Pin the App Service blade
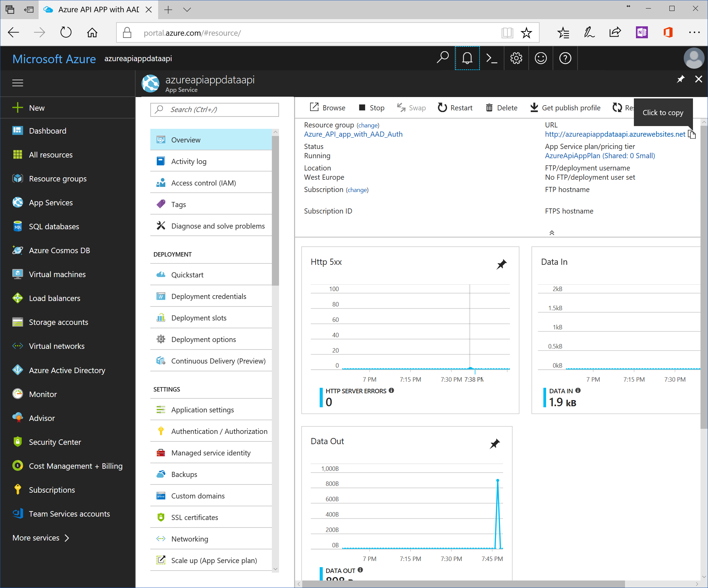The width and height of the screenshot is (708, 588). pos(681,79)
